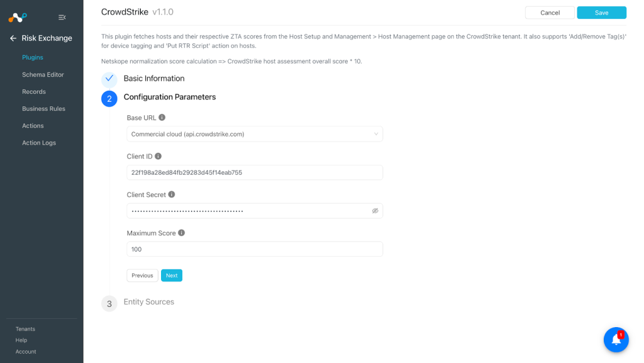Show info tooltip for Client ID
Screen dimensions: 644x363
158,156
